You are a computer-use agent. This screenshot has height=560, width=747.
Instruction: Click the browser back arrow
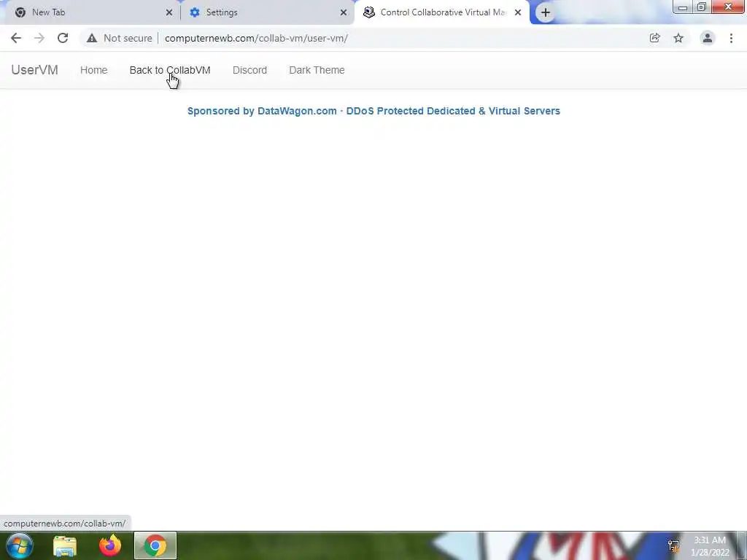16,38
